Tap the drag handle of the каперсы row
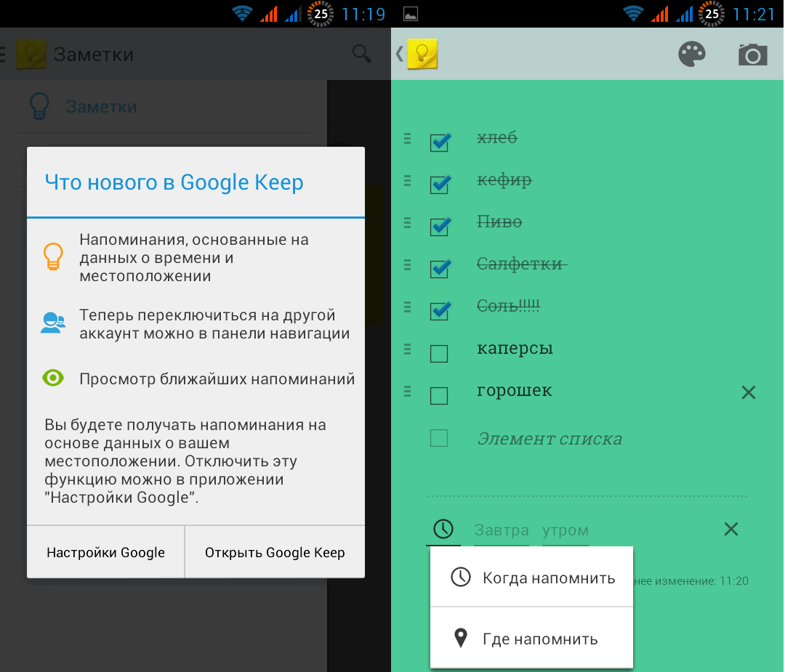785x672 pixels. click(408, 349)
